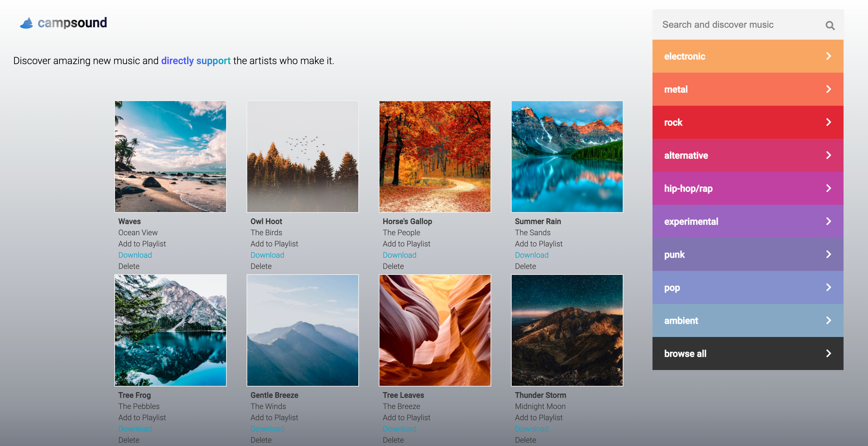The height and width of the screenshot is (446, 868).
Task: Open the Thunder Storm album cover
Action: tap(567, 330)
